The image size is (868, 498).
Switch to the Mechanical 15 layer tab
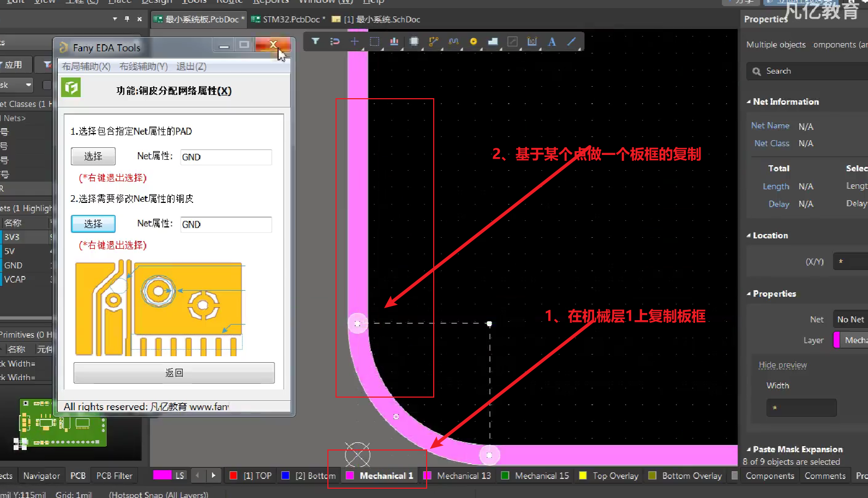coord(535,476)
